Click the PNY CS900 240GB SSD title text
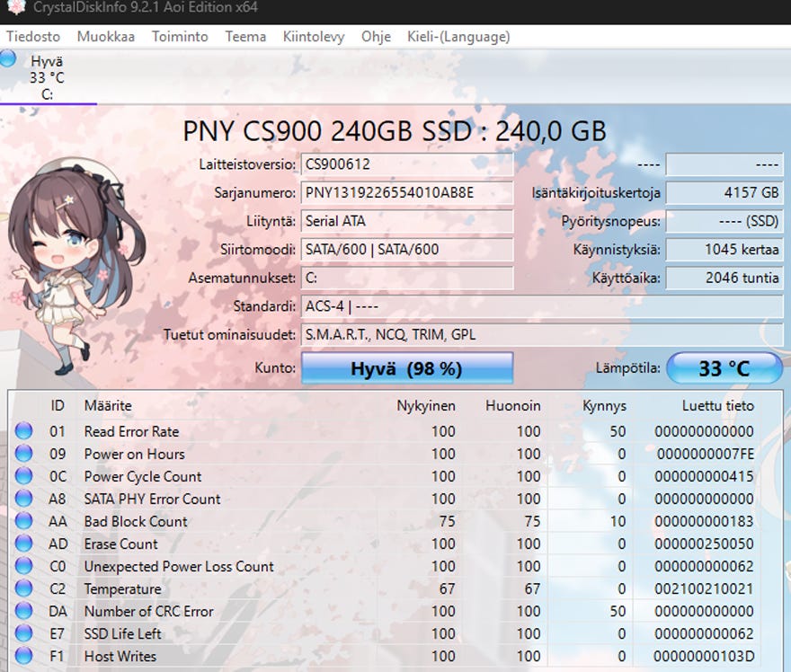 coord(395,131)
